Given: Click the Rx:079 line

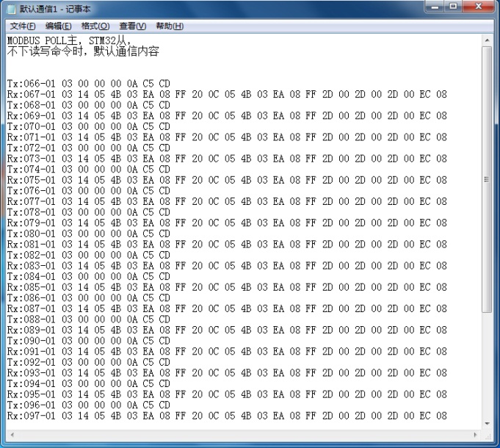Looking at the screenshot, I should pyautogui.click(x=227, y=223).
